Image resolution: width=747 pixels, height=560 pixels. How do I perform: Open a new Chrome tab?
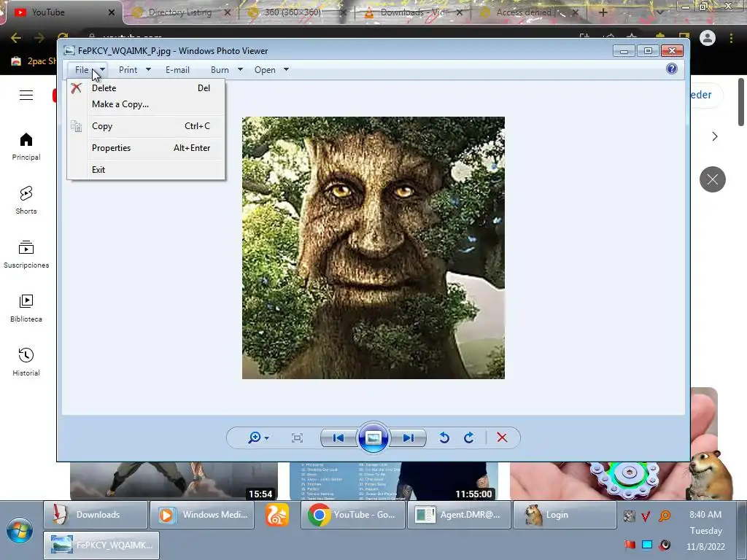(603, 12)
